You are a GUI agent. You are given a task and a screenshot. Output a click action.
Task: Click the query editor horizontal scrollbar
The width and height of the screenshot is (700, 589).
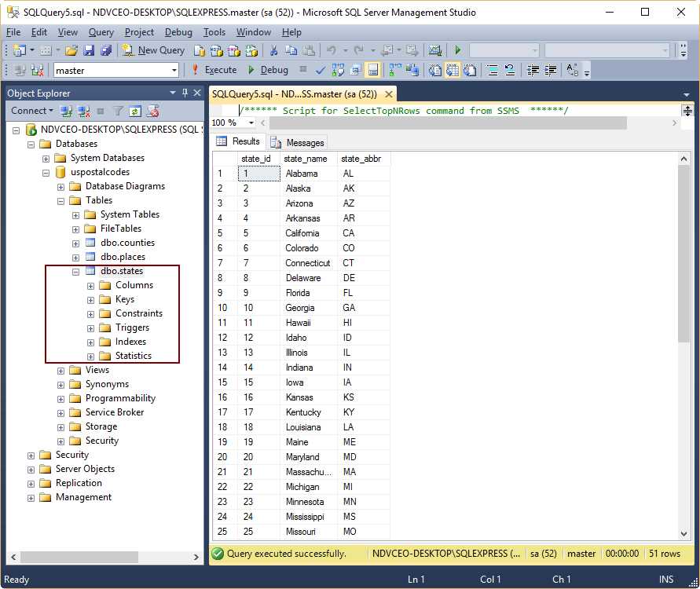(448, 123)
